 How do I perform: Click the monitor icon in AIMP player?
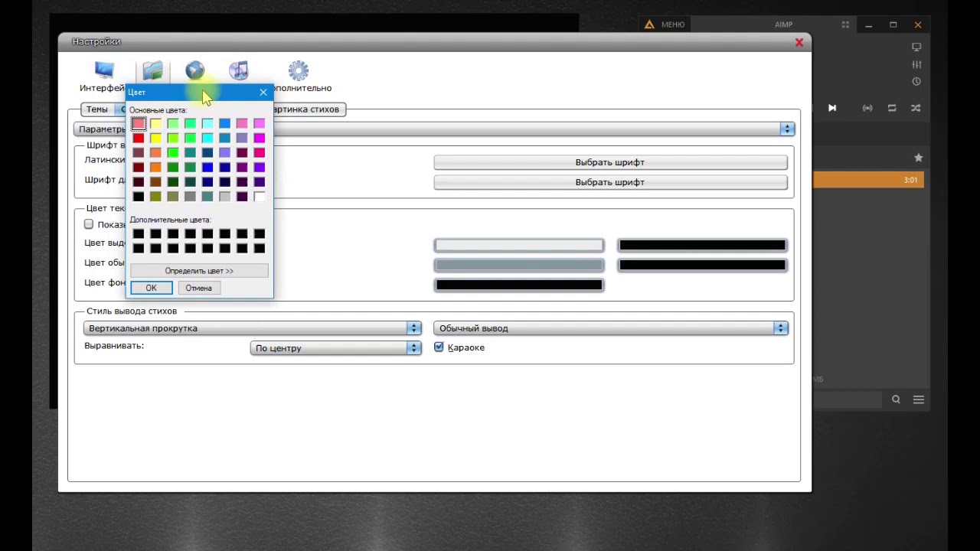point(916,47)
